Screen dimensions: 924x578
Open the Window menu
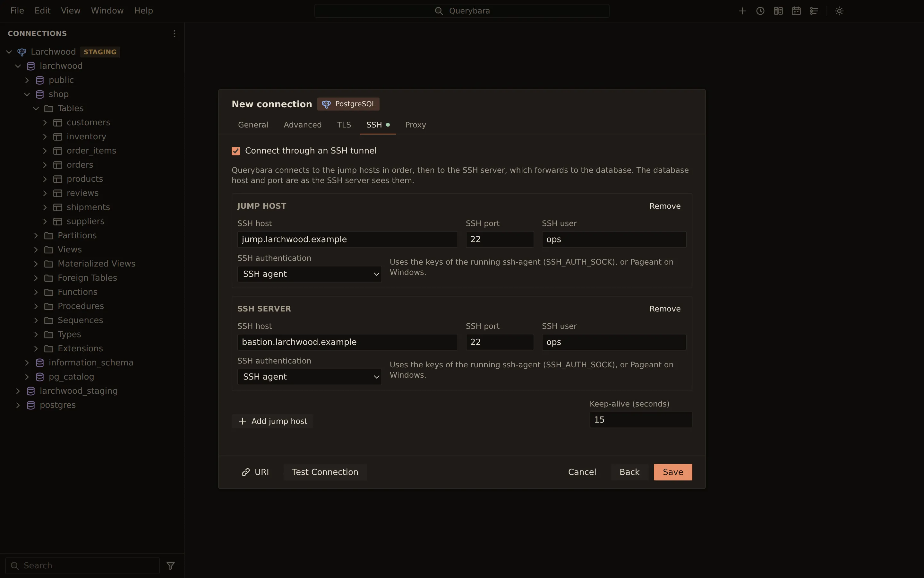(x=107, y=11)
